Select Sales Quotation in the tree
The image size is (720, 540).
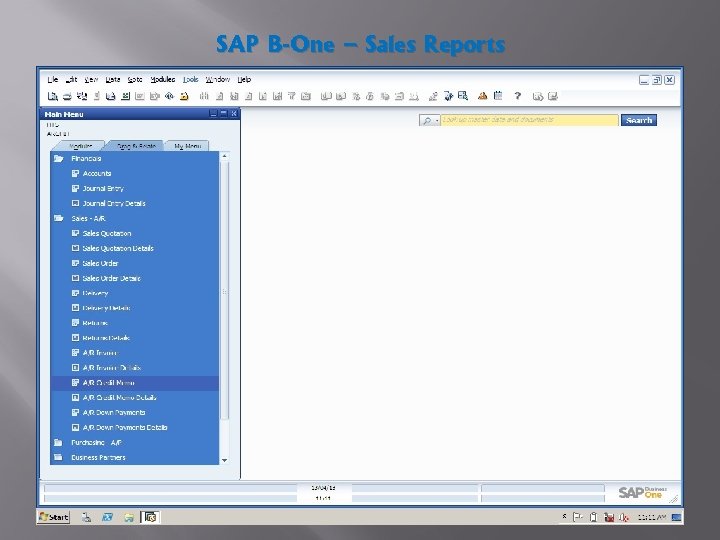click(x=107, y=233)
